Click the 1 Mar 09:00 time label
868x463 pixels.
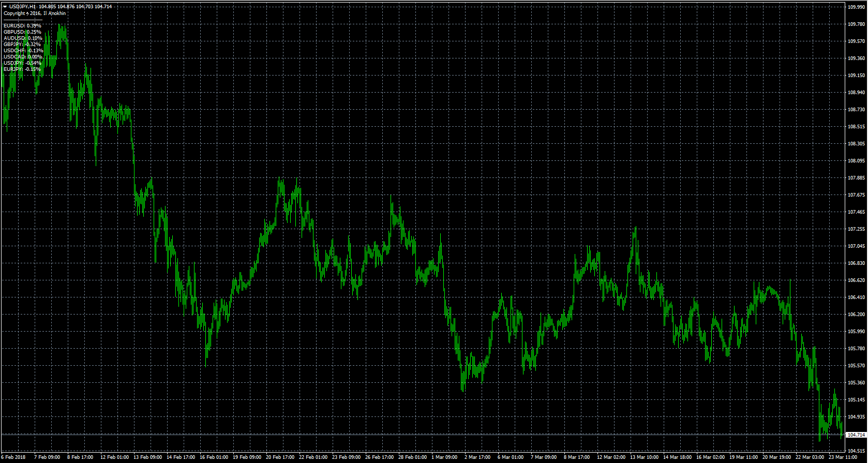(444, 457)
